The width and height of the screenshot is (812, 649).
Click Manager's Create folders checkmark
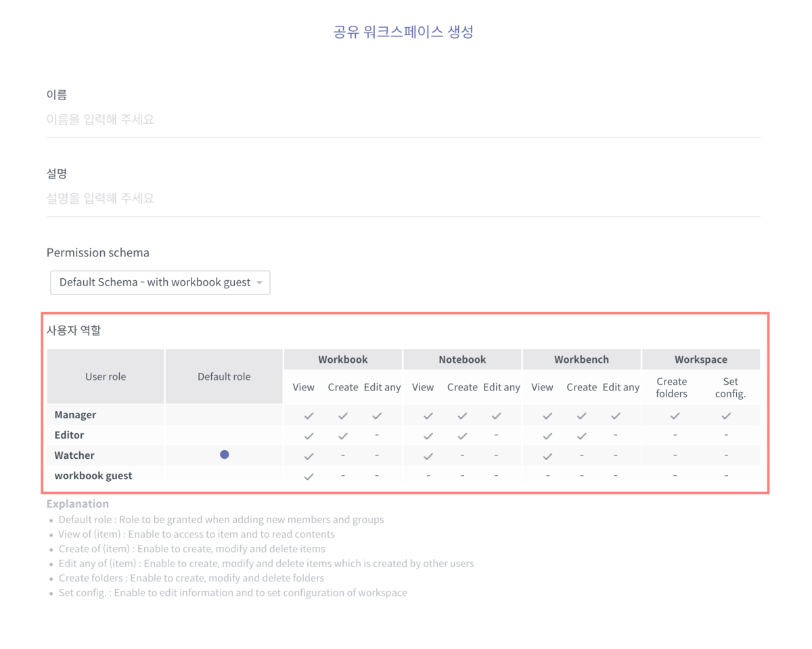click(x=675, y=416)
